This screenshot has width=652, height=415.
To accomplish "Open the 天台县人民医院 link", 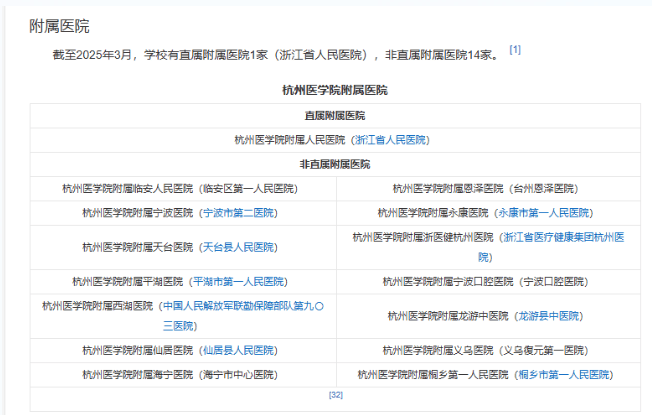I will 238,247.
